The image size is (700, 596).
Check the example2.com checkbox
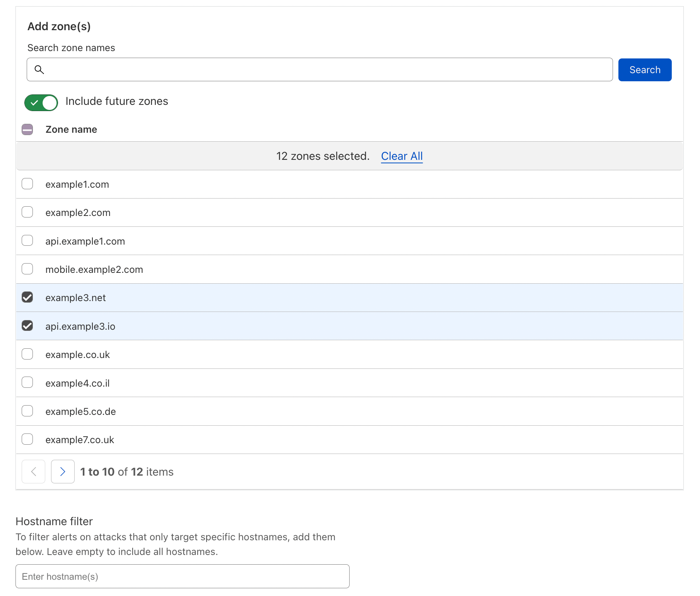tap(27, 212)
